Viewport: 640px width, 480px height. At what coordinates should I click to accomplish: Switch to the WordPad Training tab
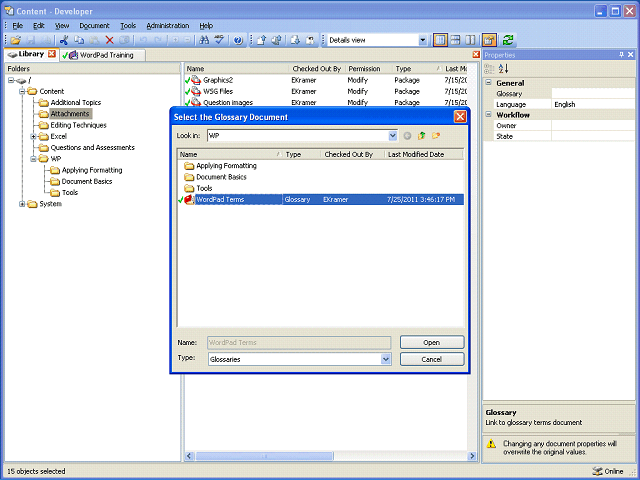(103, 55)
